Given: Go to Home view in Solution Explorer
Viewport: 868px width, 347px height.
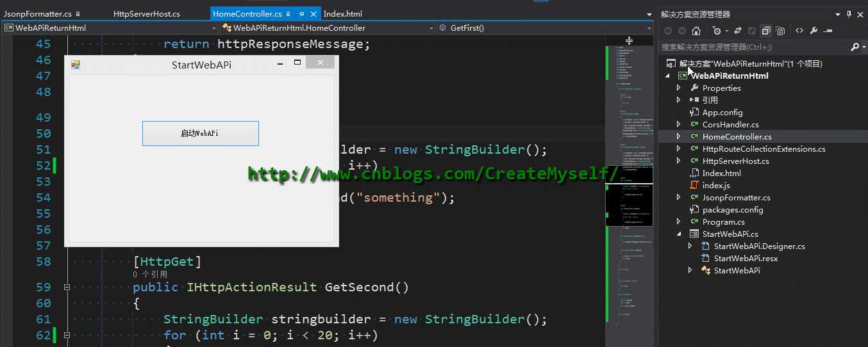Looking at the screenshot, I should tap(696, 31).
